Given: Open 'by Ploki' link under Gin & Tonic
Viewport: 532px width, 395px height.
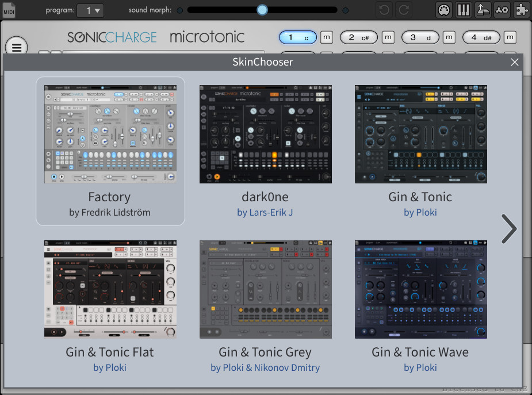Looking at the screenshot, I should (420, 213).
